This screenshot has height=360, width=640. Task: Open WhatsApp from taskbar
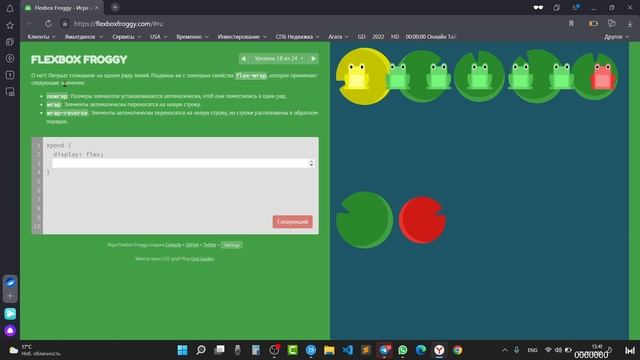coord(402,350)
